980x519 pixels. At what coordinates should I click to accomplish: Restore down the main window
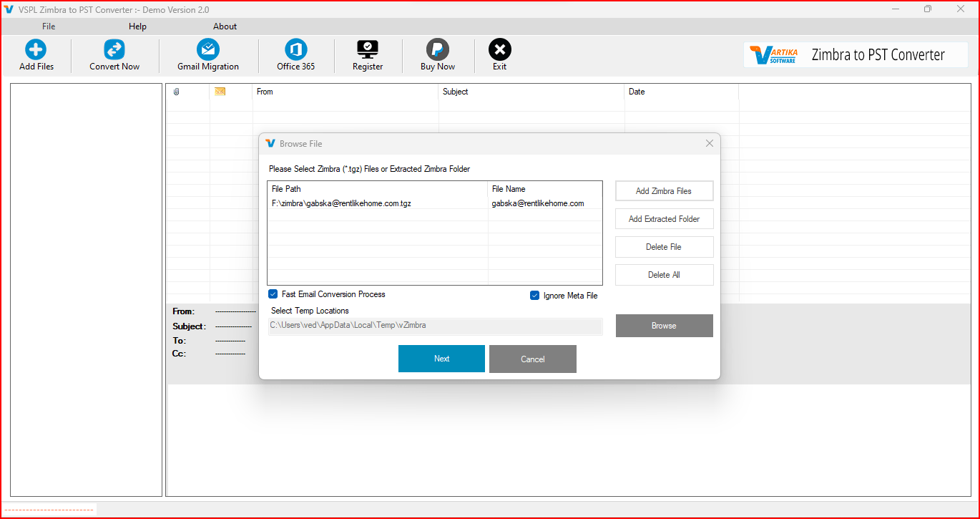928,9
